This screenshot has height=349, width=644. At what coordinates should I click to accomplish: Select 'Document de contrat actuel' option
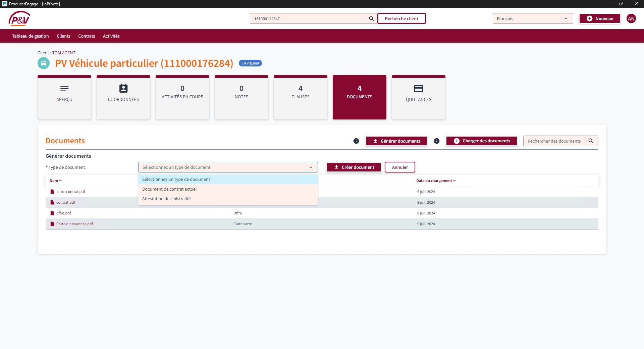[228, 189]
